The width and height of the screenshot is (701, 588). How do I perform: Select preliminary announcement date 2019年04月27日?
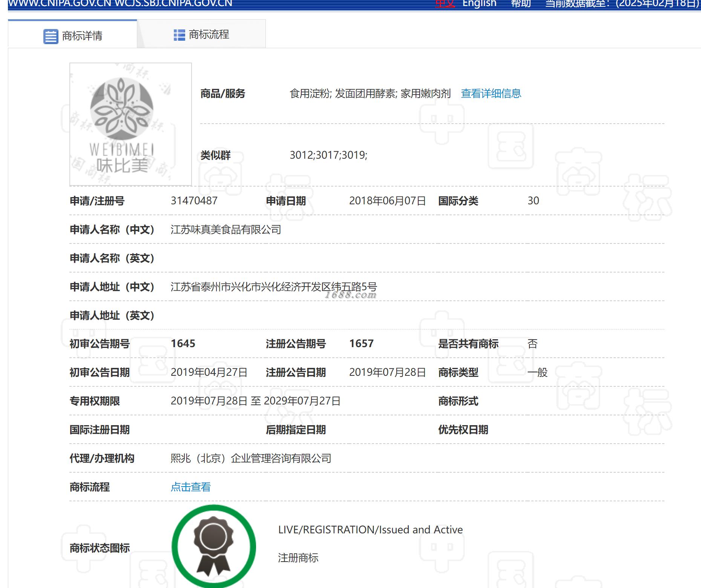click(x=209, y=372)
